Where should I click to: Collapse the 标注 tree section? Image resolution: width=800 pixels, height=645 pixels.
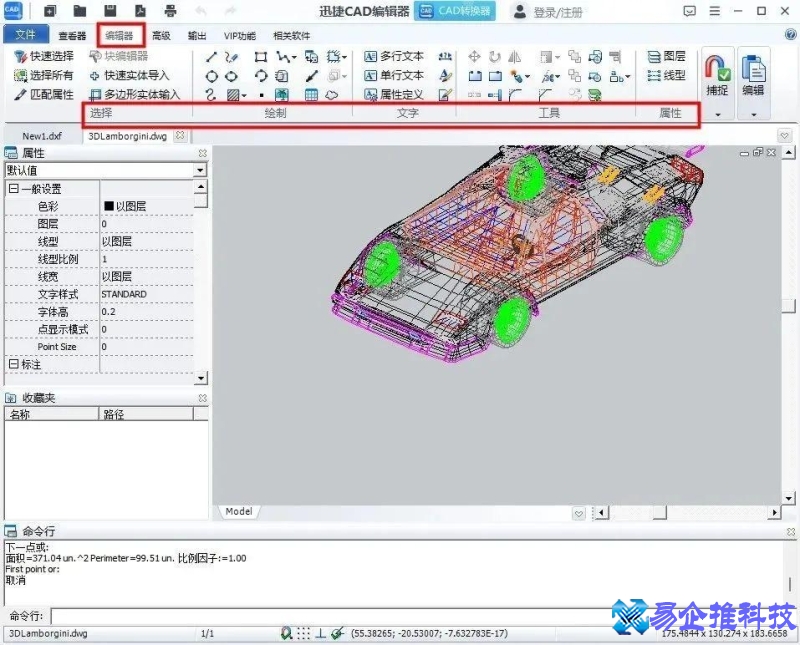pyautogui.click(x=14, y=364)
